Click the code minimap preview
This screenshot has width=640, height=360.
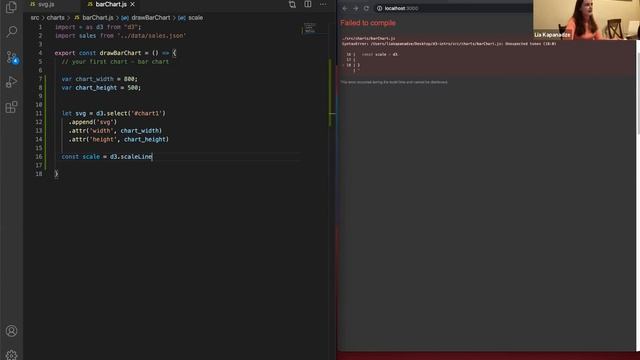pyautogui.click(x=310, y=28)
